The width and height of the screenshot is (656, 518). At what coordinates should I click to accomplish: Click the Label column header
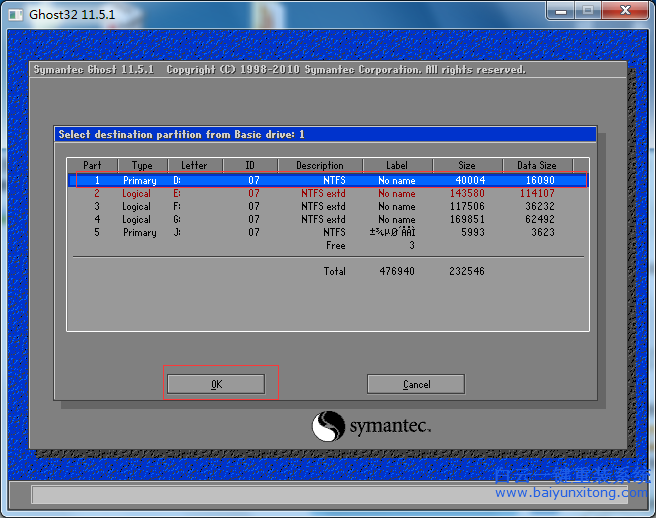click(x=396, y=166)
